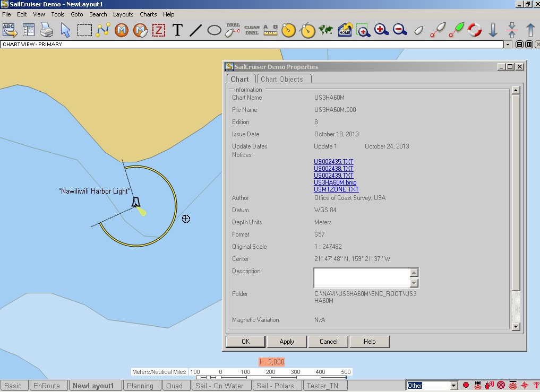Click the printer icon to print chart
540x392 pixels.
click(x=47, y=30)
